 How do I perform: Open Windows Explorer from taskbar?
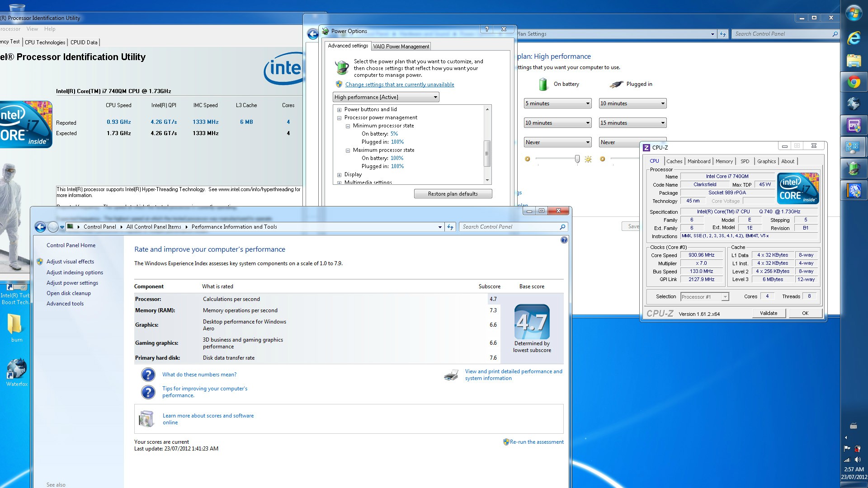coord(854,60)
